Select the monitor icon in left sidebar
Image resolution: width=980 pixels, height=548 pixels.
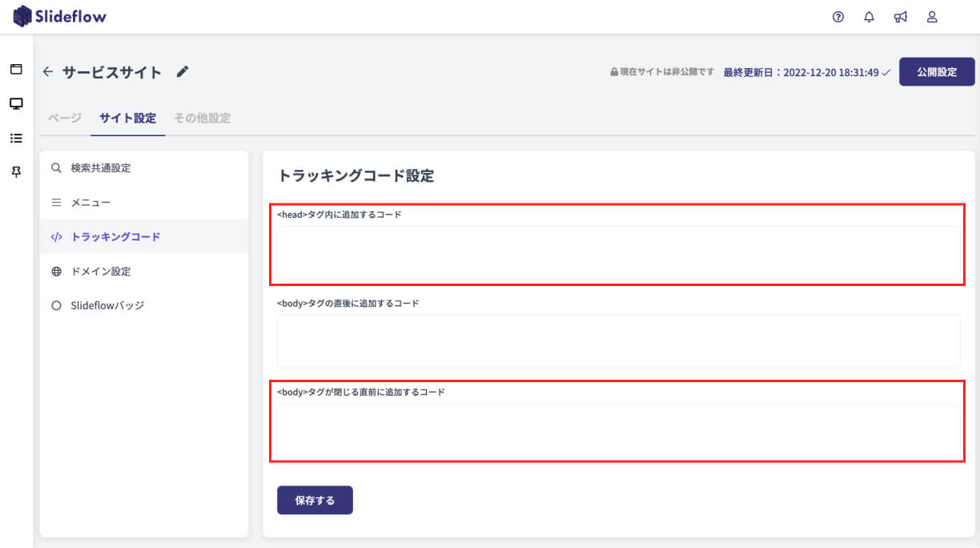click(x=16, y=103)
